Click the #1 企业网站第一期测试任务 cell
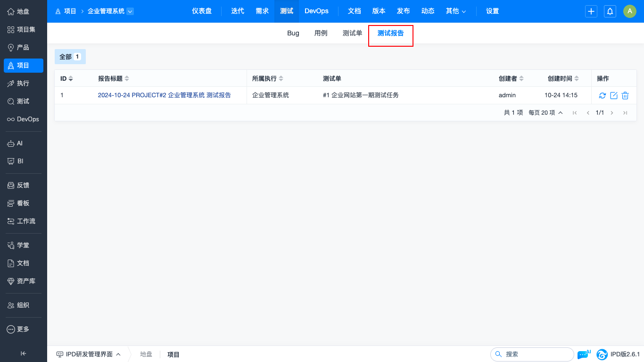 [361, 95]
